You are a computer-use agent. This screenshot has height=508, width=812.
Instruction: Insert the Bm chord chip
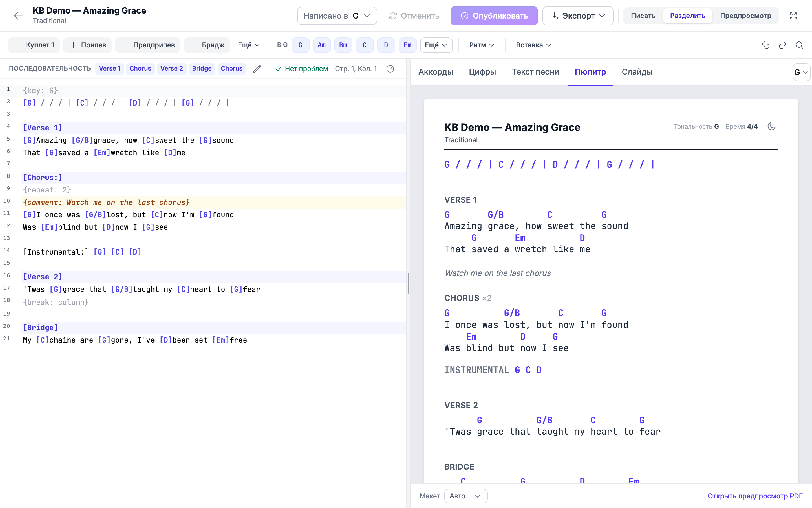[x=343, y=45]
